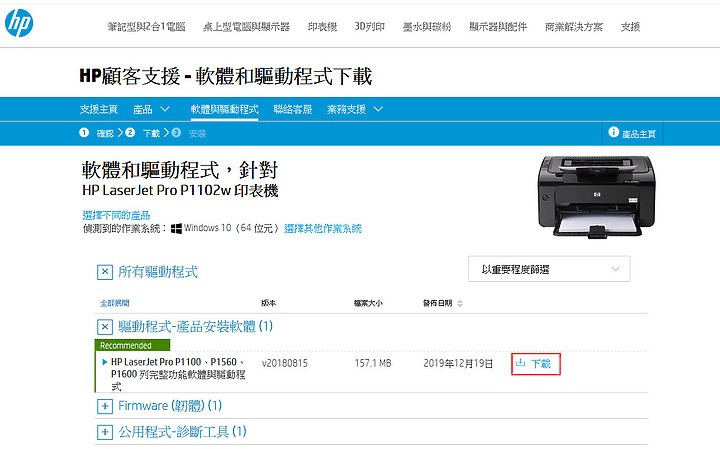720x449 pixels.
Task: Open 聯絡客服 tab
Action: pos(292,109)
